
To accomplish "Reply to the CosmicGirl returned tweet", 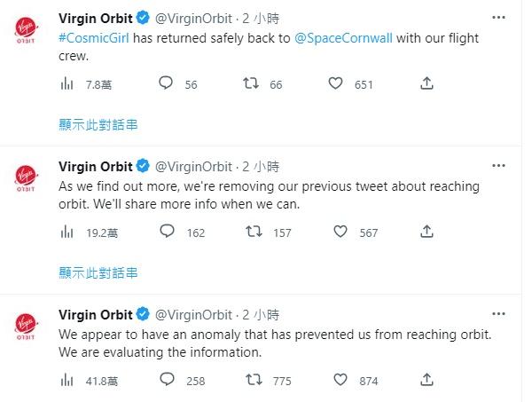I will pyautogui.click(x=166, y=84).
